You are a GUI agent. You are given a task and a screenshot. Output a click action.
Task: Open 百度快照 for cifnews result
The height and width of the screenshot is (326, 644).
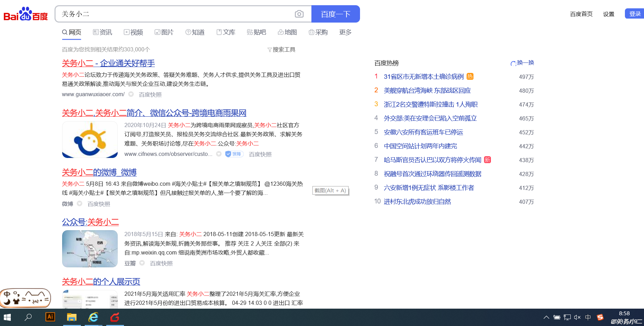pyautogui.click(x=260, y=154)
